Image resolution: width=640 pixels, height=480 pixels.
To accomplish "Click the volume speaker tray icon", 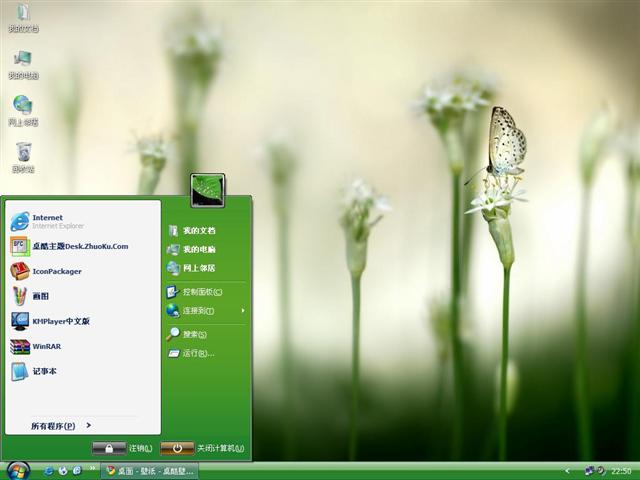I will (601, 471).
